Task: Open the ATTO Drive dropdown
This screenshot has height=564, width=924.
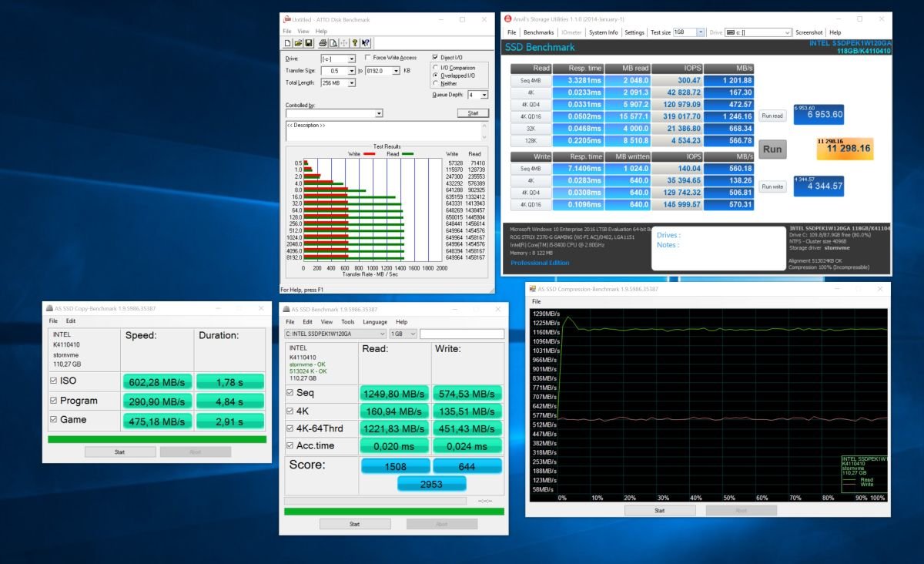Action: point(352,59)
